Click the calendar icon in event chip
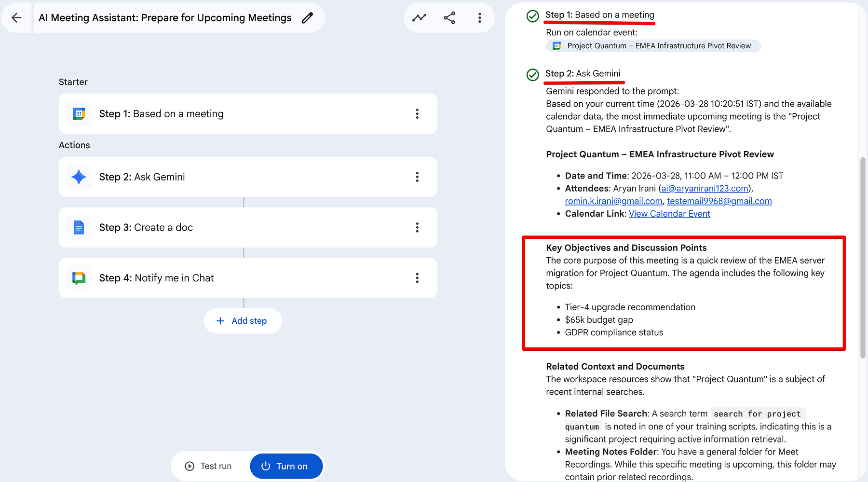868x482 pixels. (x=556, y=46)
